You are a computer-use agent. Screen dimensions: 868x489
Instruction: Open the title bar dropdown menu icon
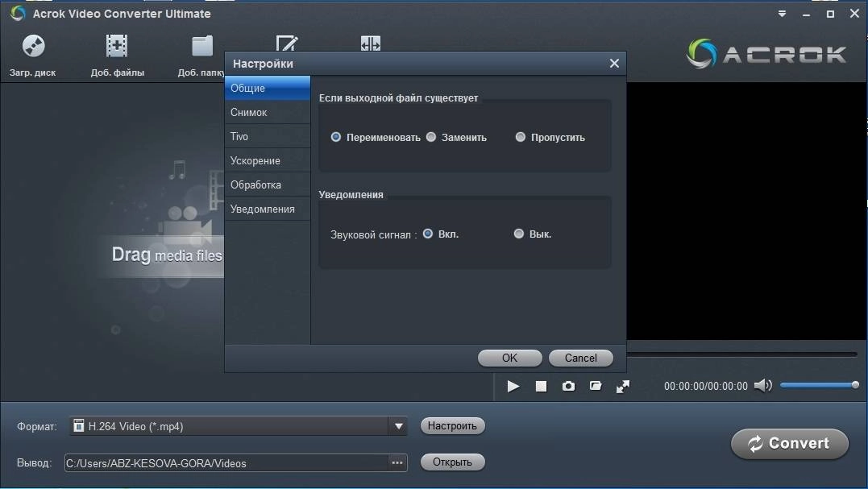click(x=782, y=14)
